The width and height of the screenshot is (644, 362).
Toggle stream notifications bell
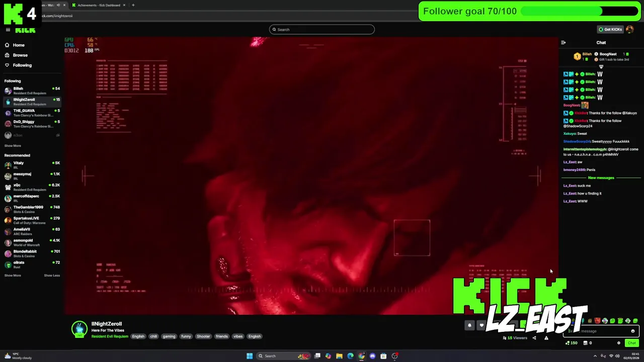[x=469, y=325]
